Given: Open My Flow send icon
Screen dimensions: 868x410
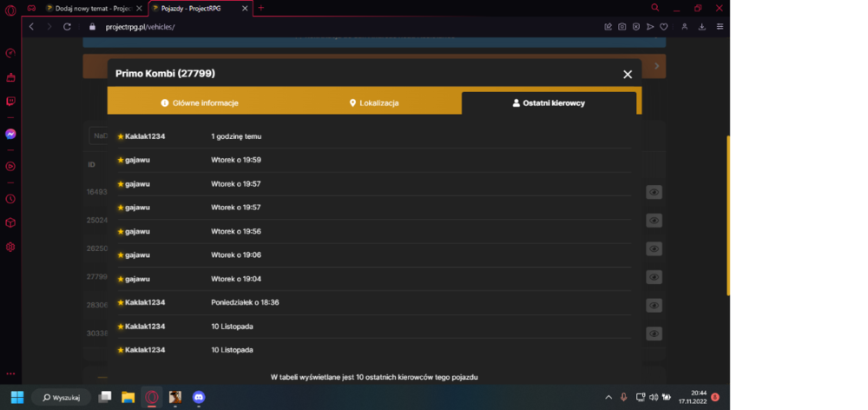Looking at the screenshot, I should (x=650, y=27).
